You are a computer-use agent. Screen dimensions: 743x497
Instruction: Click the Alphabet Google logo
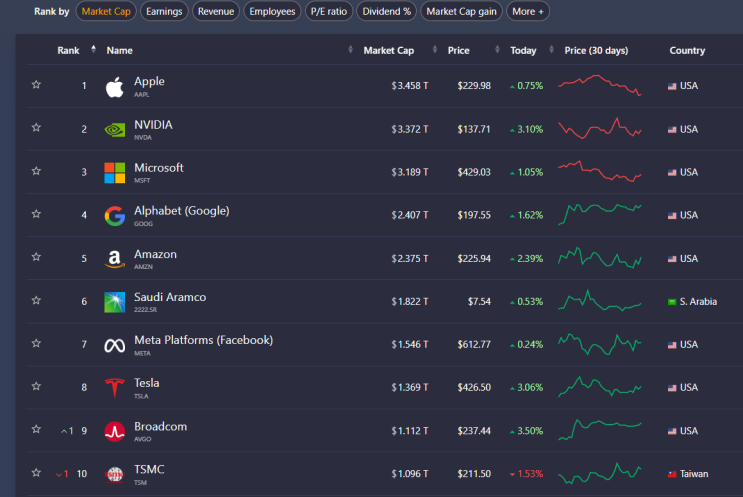(114, 215)
